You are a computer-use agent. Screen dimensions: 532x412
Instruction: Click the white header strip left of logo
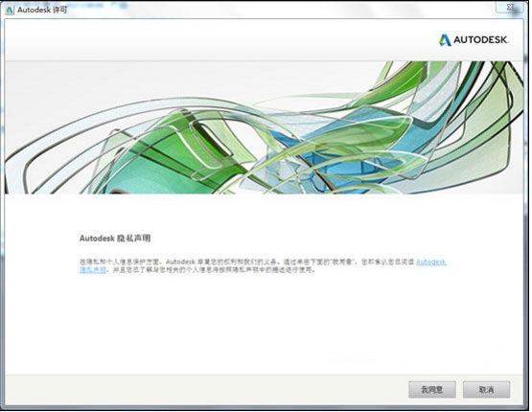tap(220, 40)
